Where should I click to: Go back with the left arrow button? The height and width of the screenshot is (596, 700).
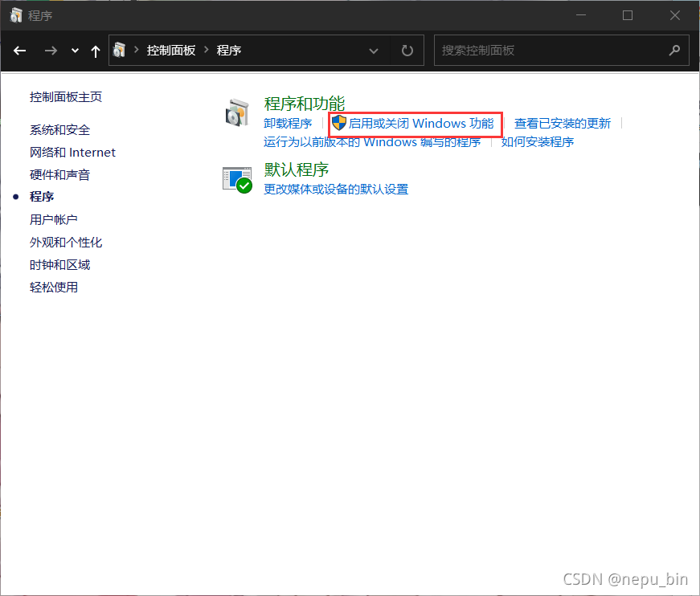(19, 51)
